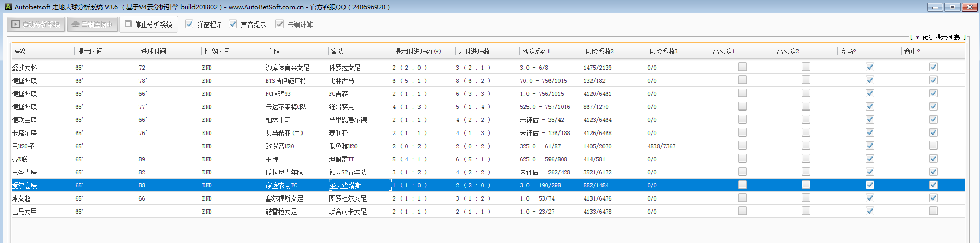Toggle the 弹窗提示 checkbox
Image resolution: width=980 pixels, height=243 pixels.
point(189,24)
